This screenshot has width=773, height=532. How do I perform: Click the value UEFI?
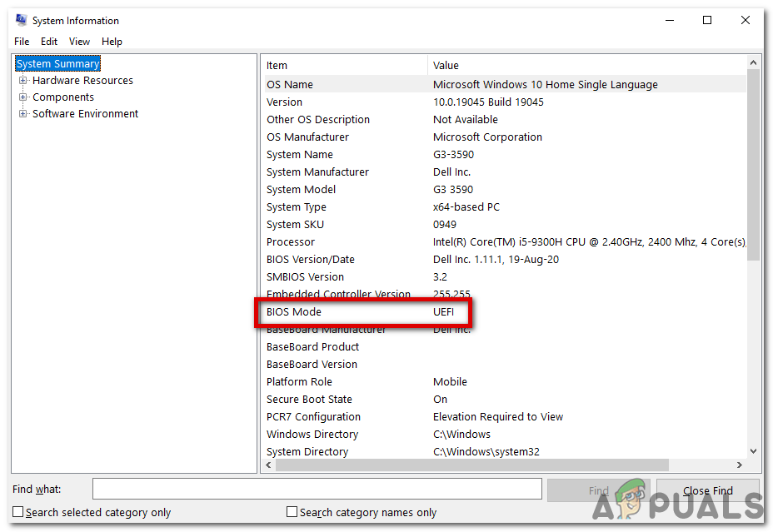[444, 312]
